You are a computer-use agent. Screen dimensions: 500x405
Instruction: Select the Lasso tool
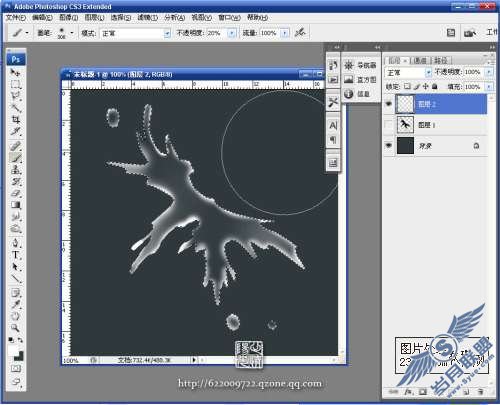tap(15, 96)
